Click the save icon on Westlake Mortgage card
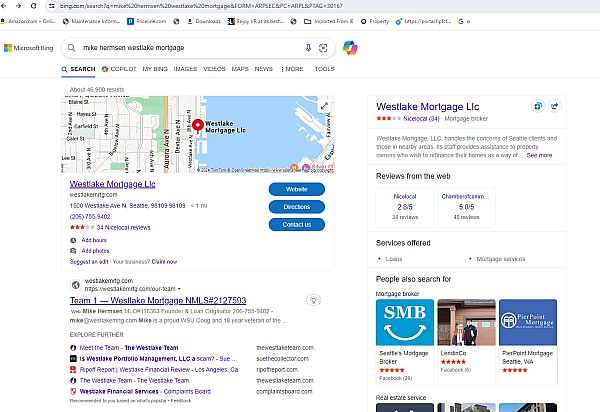Viewport: 600px width, 412px height. click(x=538, y=106)
